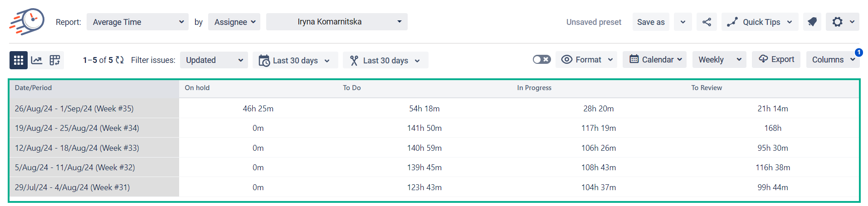Viewport: 868px width, 206px height.
Task: Open the Updated filter issues dropdown
Action: tap(214, 60)
